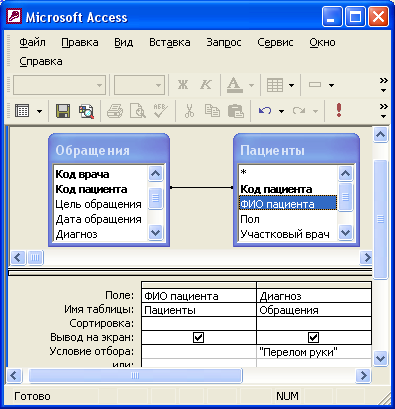Click down arrow in Обращения field list

click(x=155, y=232)
